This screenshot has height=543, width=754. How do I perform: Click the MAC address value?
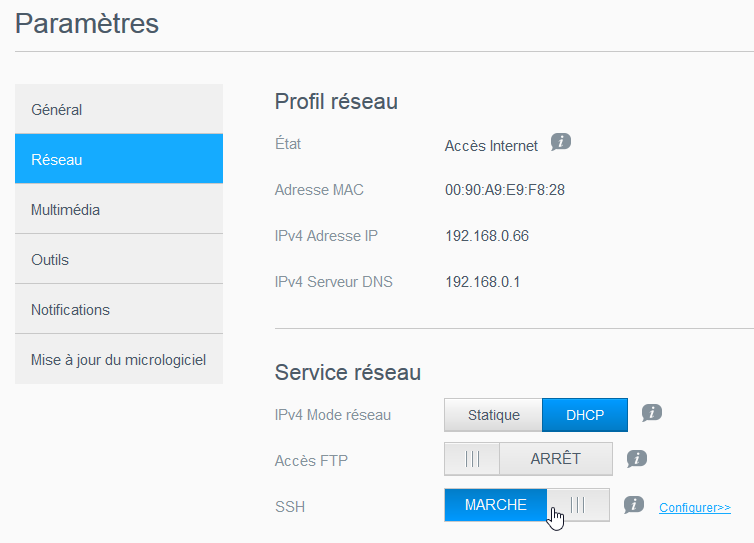(504, 190)
